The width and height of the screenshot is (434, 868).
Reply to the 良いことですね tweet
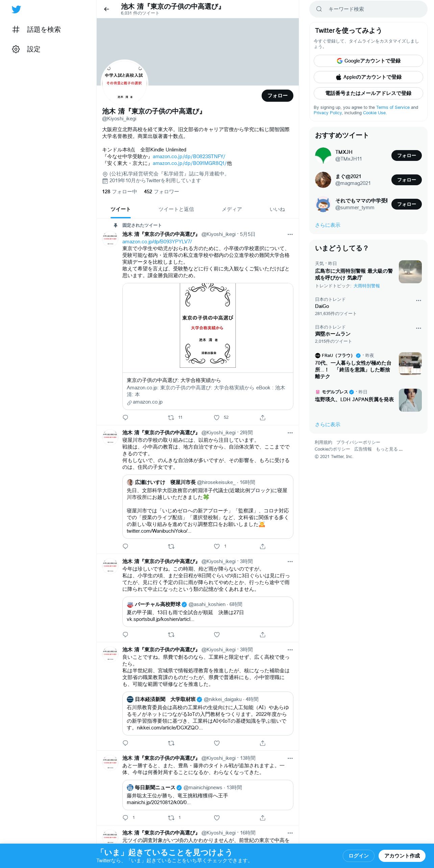click(125, 743)
